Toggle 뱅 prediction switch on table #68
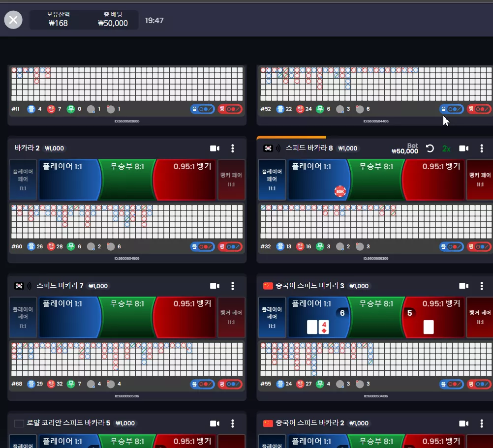This screenshot has width=493, height=448. [x=230, y=384]
